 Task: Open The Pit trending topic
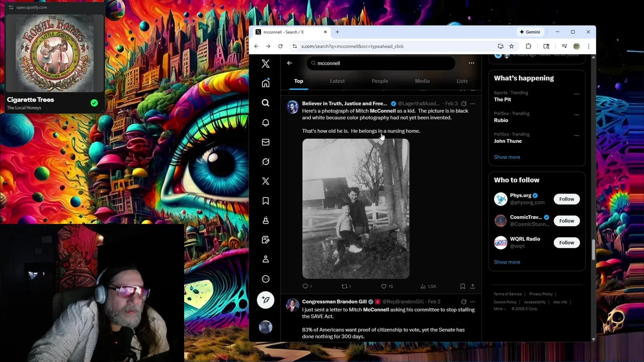point(502,100)
